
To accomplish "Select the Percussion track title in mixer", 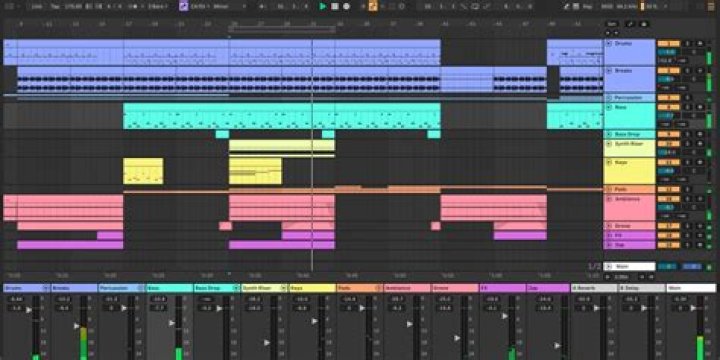I will (121, 288).
